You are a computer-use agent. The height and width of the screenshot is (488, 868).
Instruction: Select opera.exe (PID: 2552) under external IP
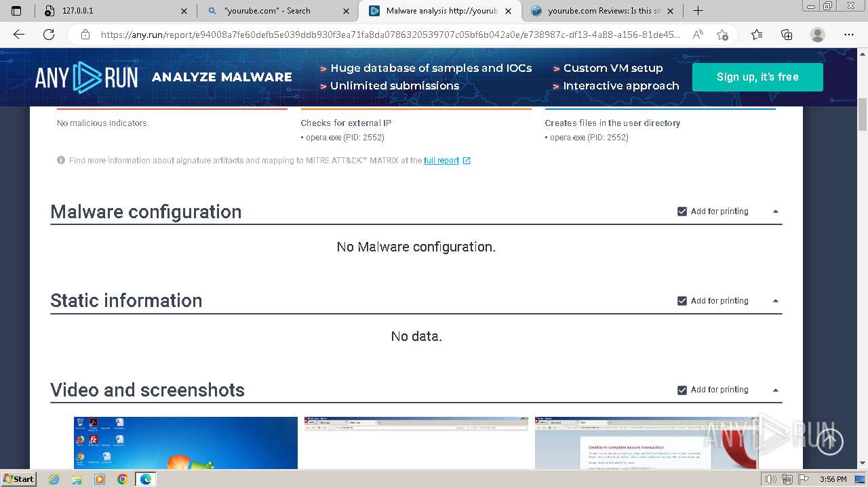point(344,138)
